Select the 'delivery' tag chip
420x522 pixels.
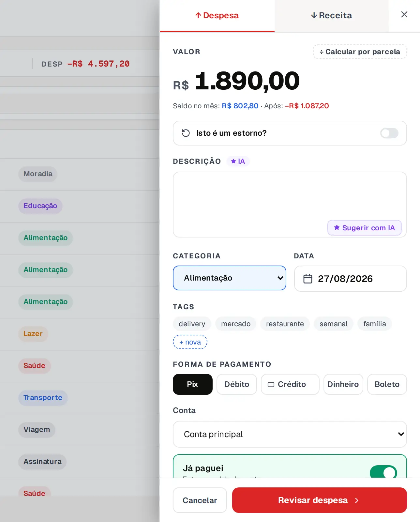pos(192,324)
